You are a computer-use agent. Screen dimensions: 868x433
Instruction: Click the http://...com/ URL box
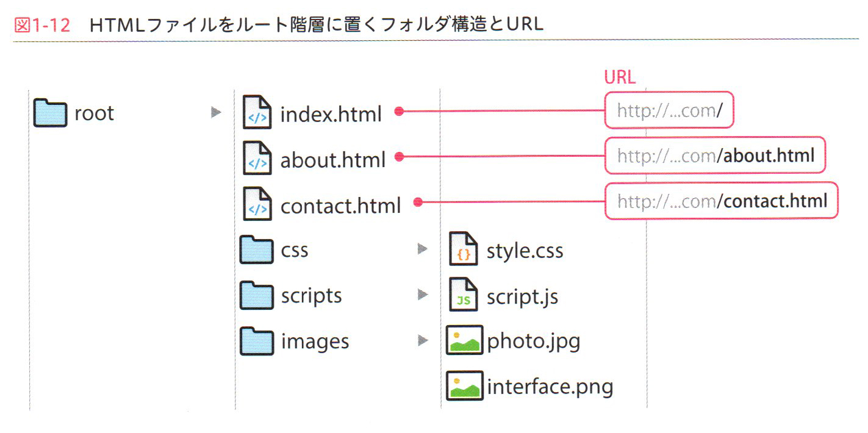click(x=669, y=111)
